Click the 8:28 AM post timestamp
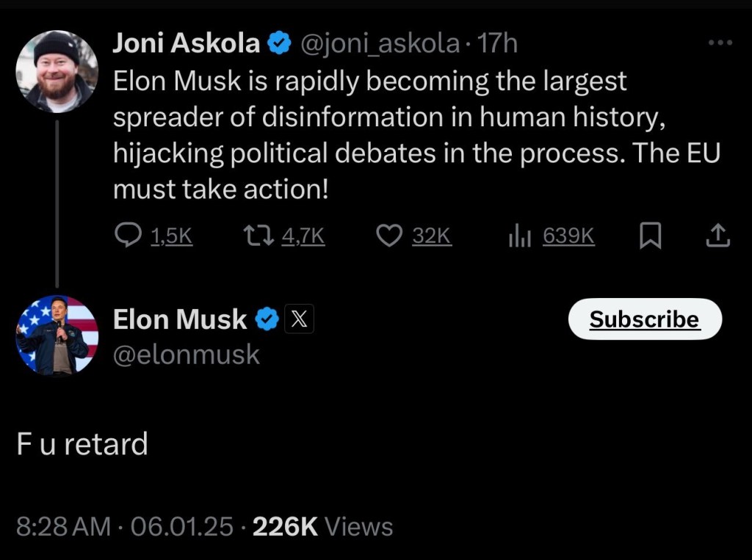This screenshot has height=560, width=752. tap(63, 526)
